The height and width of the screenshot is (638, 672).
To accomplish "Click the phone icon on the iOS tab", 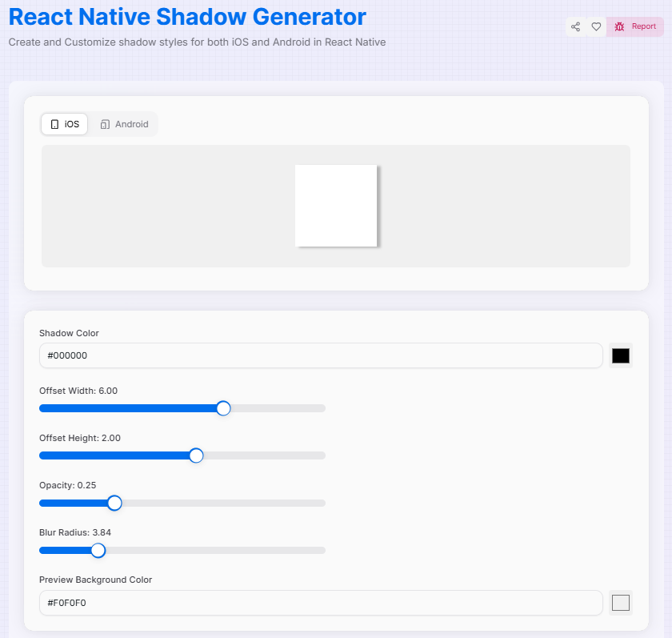I will click(x=53, y=124).
